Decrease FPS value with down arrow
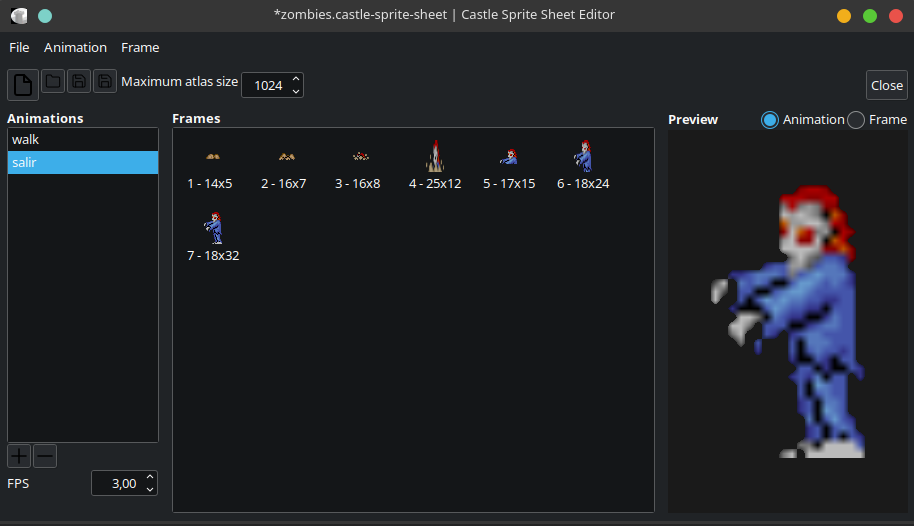This screenshot has width=914, height=526. pyautogui.click(x=150, y=489)
